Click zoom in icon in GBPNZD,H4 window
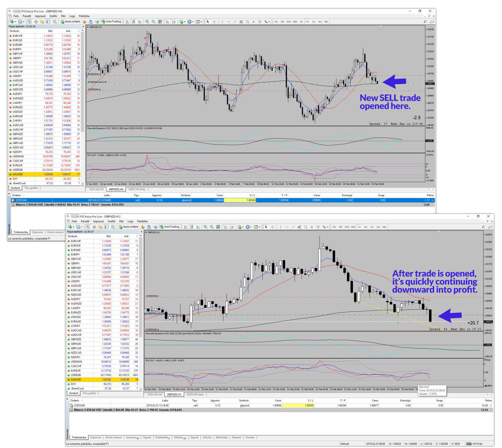This screenshot has width=502, height=448. (x=147, y=22)
